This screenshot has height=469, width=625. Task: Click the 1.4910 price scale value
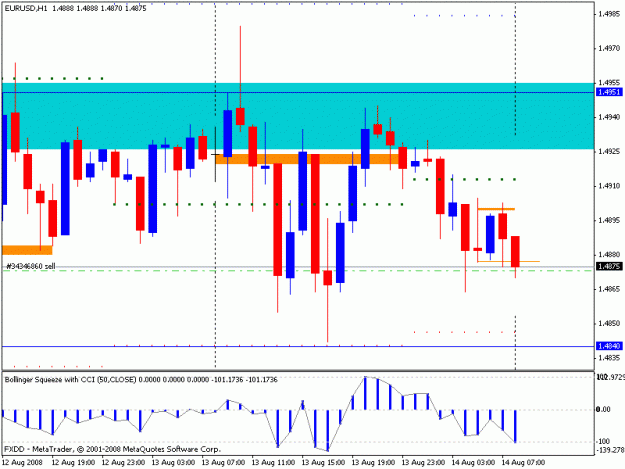[609, 186]
